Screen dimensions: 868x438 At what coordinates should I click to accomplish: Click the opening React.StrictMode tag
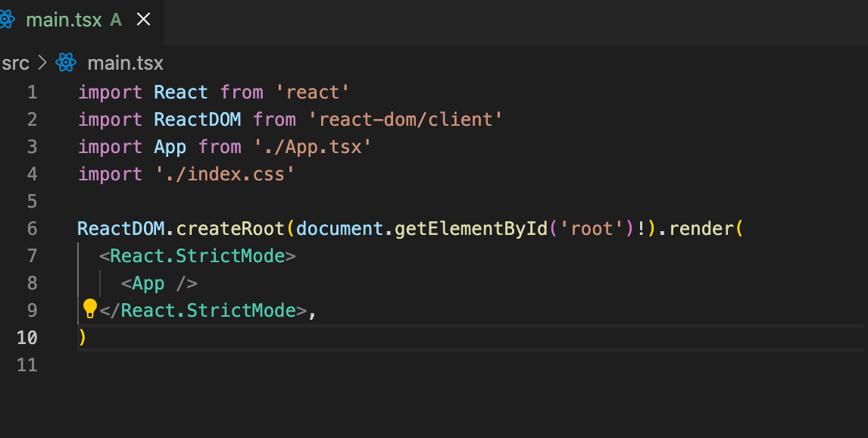[197, 256]
